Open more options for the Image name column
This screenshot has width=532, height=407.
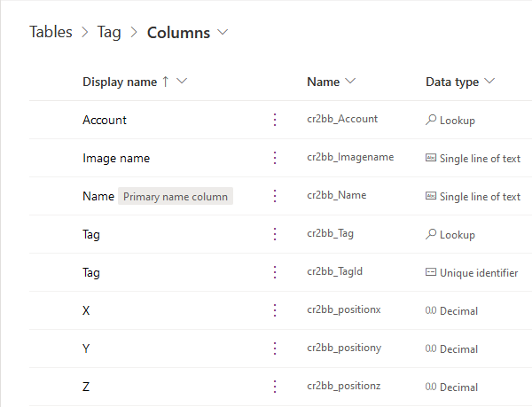[275, 158]
